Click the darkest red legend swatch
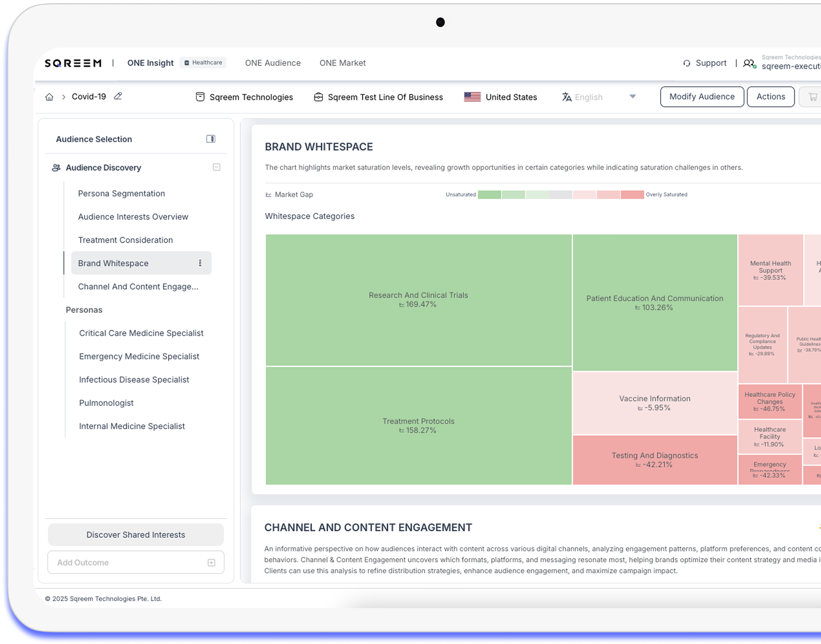The height and width of the screenshot is (644, 821). 632,195
